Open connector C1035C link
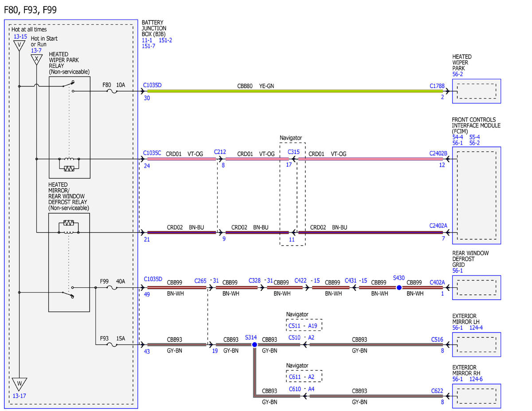This screenshot has width=532, height=411. [x=153, y=153]
